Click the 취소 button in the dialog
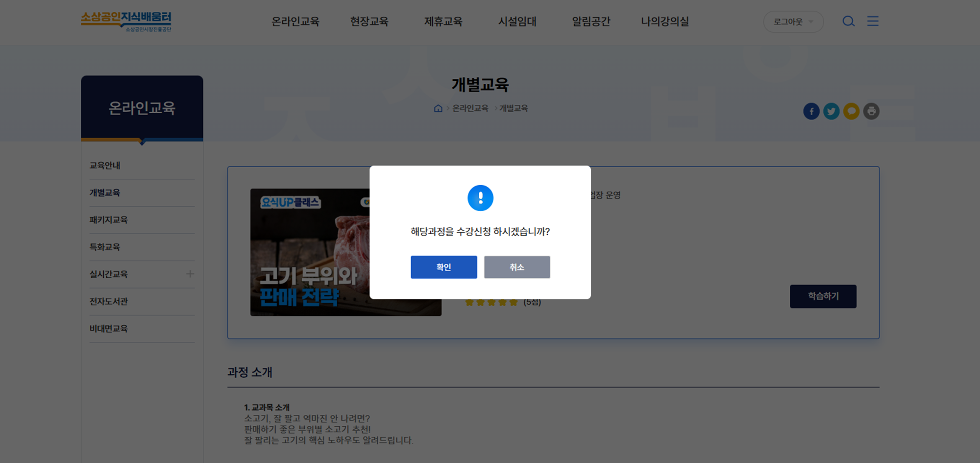 pos(517,267)
